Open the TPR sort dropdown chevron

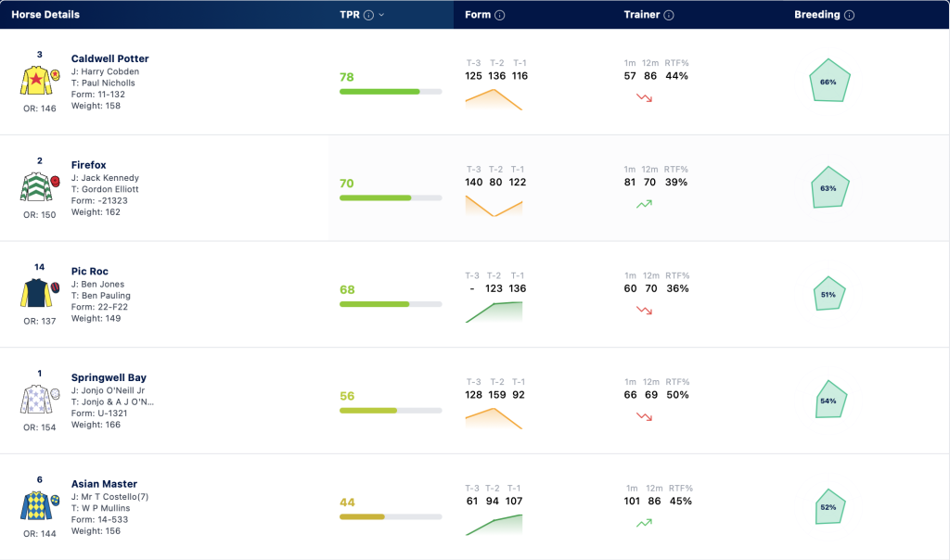[x=381, y=15]
